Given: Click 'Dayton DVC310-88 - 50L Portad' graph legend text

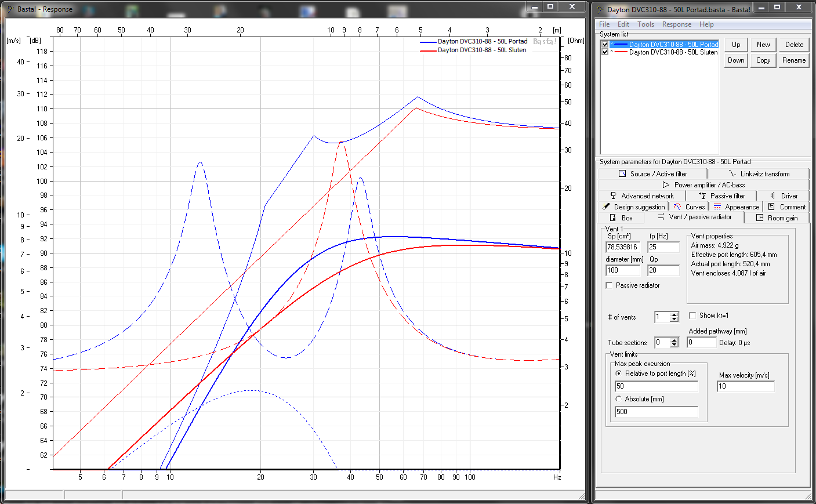Looking at the screenshot, I should click(x=483, y=42).
